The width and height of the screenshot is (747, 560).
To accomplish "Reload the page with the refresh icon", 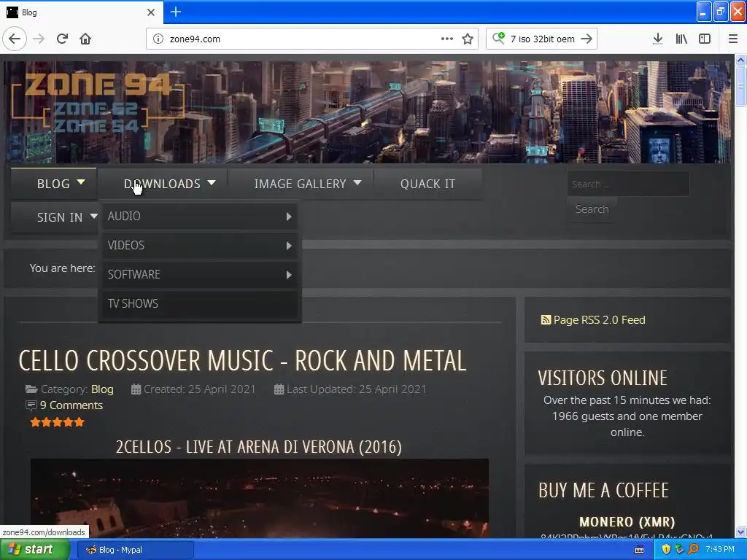I will point(62,39).
